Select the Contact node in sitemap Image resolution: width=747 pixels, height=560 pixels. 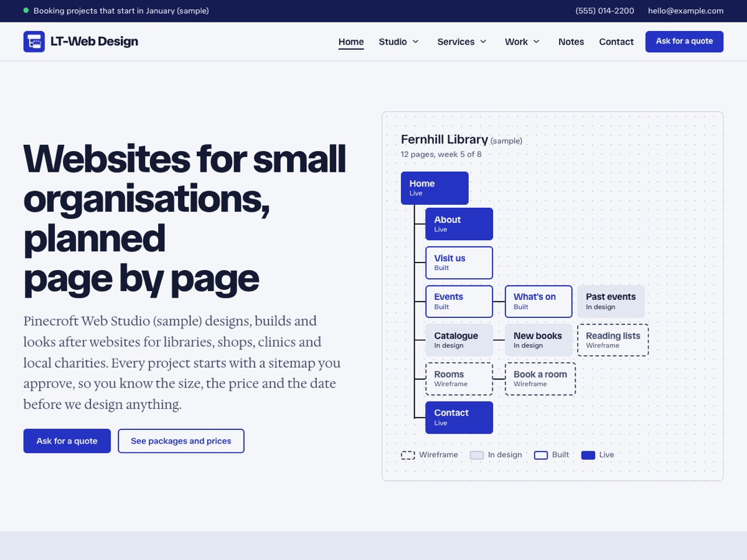459,418
